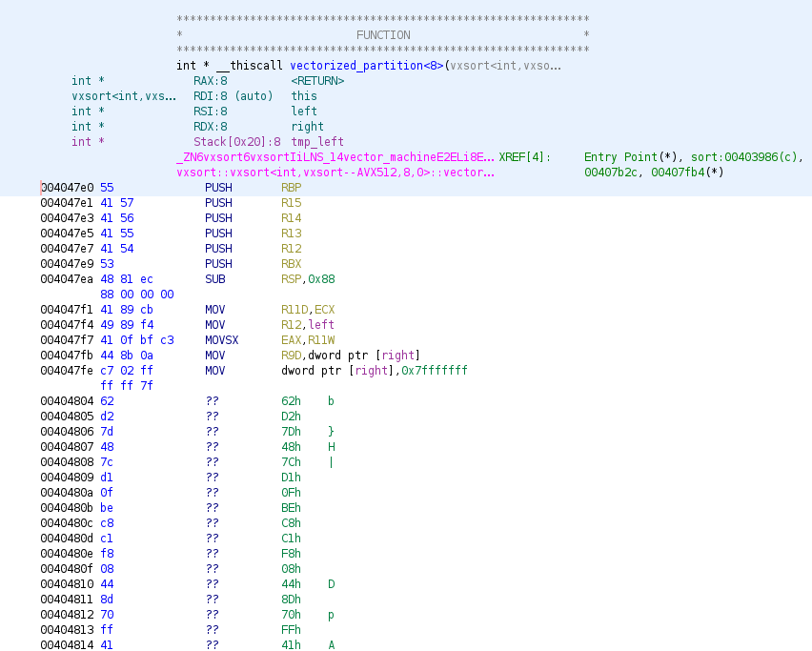The image size is (812, 651).
Task: Click the SUB mnemonic
Action: tap(214, 279)
